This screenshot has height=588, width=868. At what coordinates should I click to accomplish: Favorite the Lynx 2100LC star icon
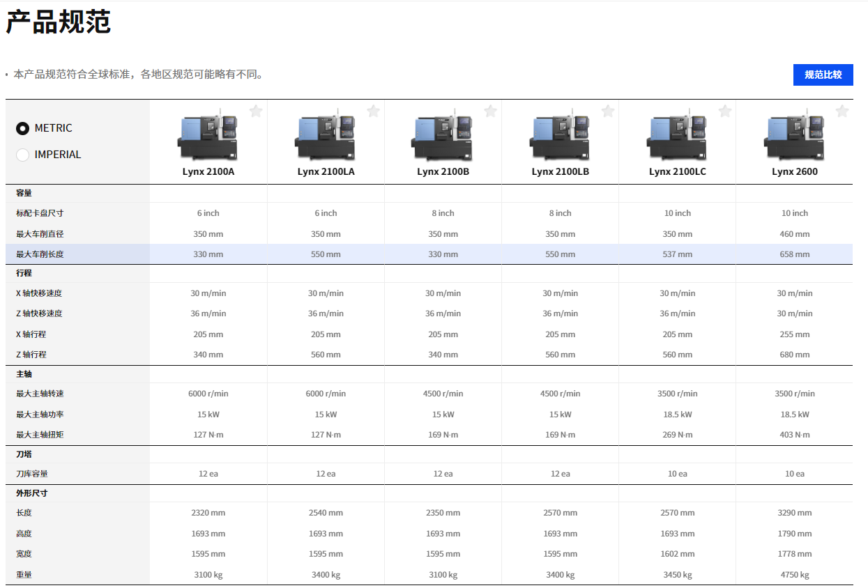pyautogui.click(x=725, y=111)
